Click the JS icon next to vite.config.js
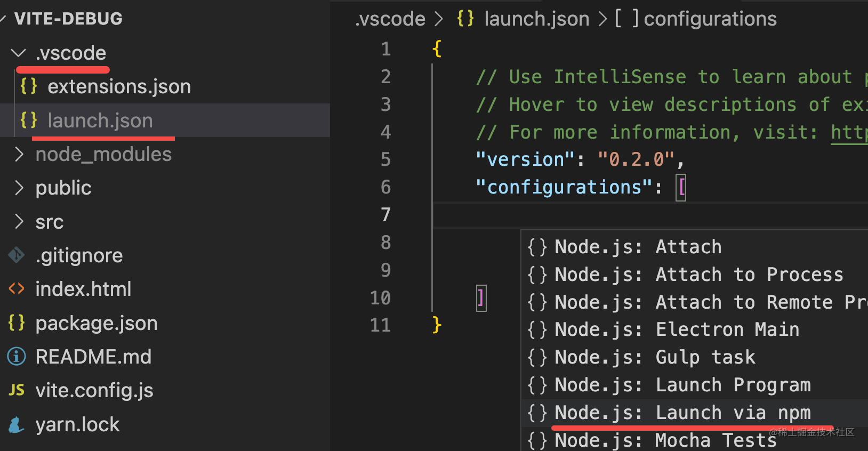 [17, 390]
